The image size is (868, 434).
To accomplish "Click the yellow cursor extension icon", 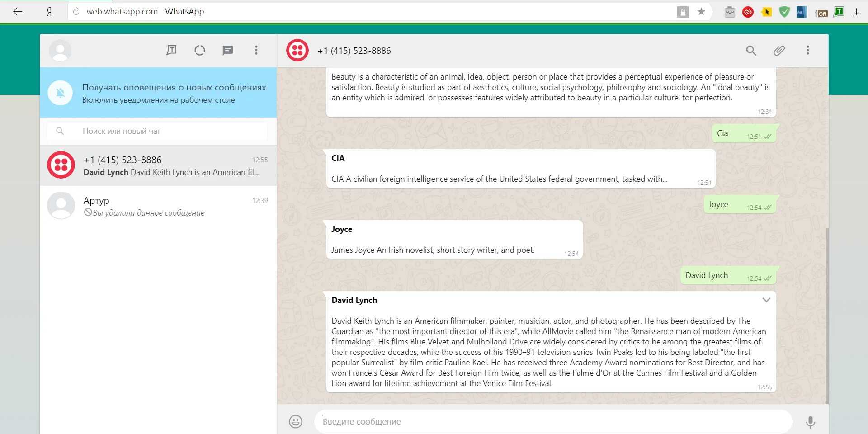I will 766,12.
